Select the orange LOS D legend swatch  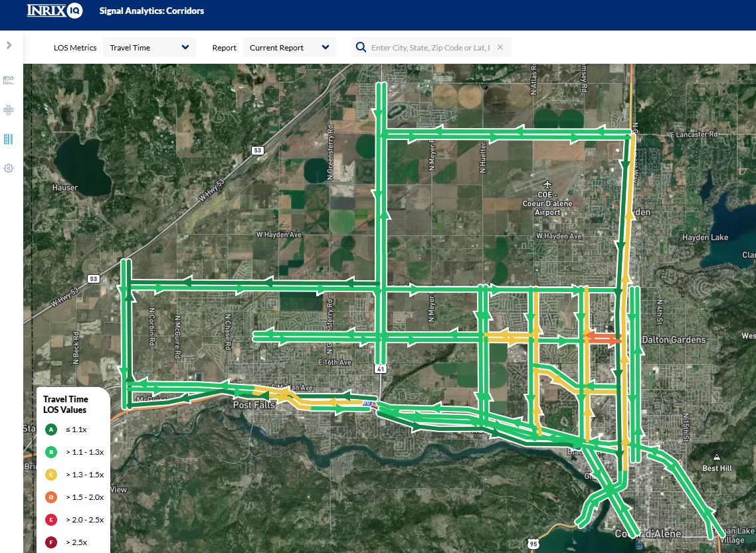[50, 497]
